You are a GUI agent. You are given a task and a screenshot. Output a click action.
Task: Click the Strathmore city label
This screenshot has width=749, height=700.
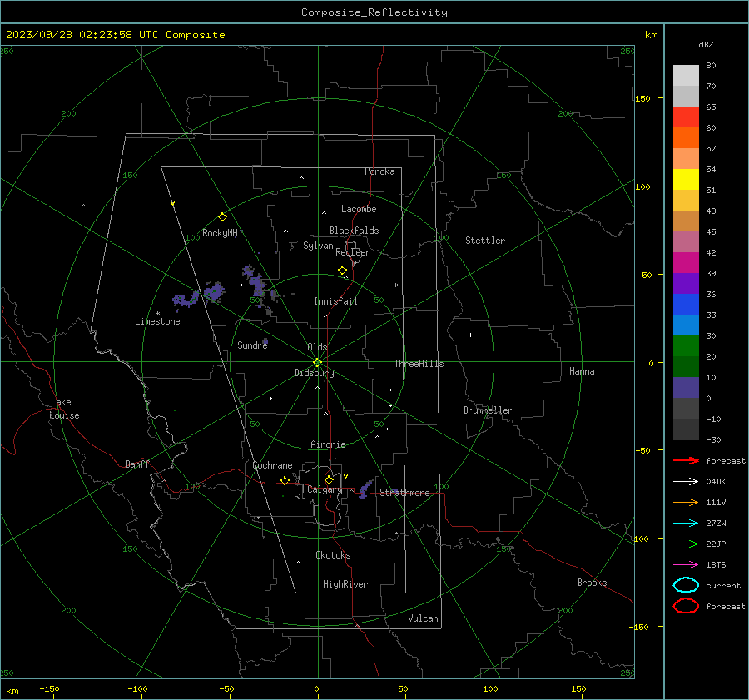pos(404,493)
